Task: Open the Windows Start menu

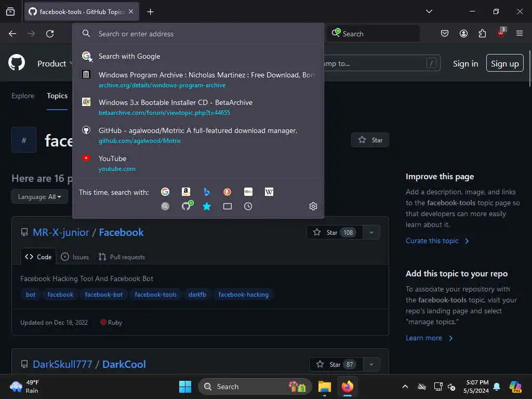Action: click(185, 387)
